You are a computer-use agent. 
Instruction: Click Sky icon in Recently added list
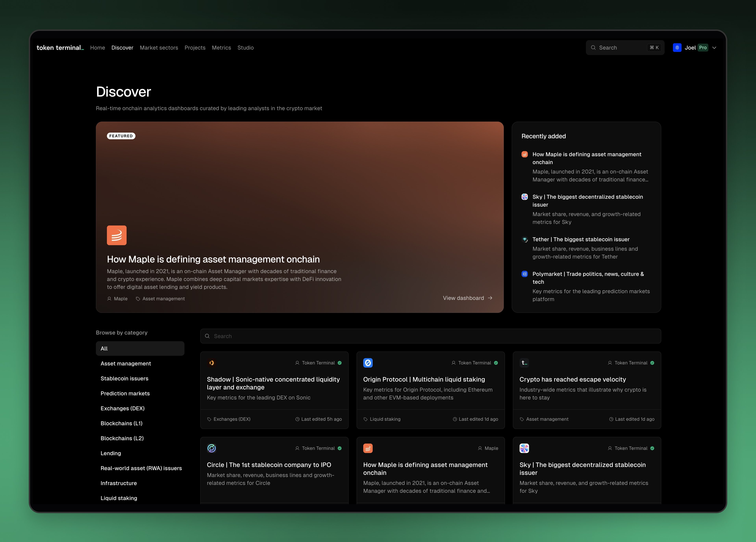pyautogui.click(x=525, y=197)
